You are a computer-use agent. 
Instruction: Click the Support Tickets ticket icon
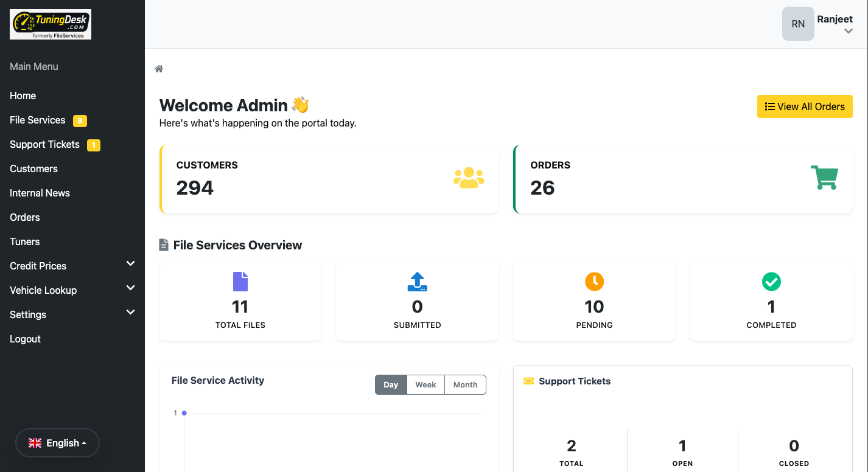point(527,381)
